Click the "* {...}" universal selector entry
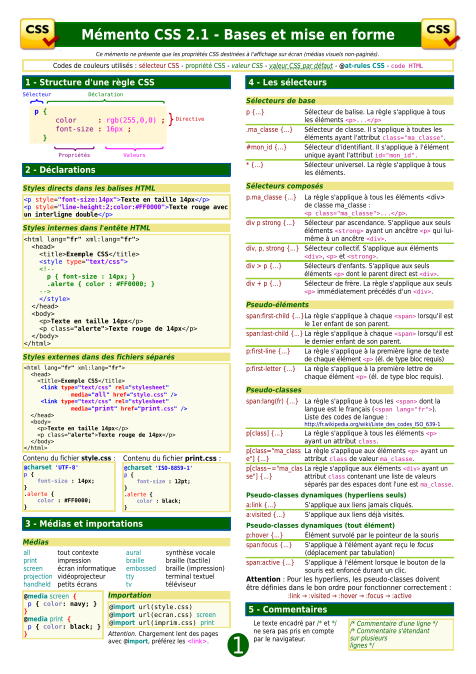Image resolution: width=476 pixels, height=674 pixels. [255, 165]
